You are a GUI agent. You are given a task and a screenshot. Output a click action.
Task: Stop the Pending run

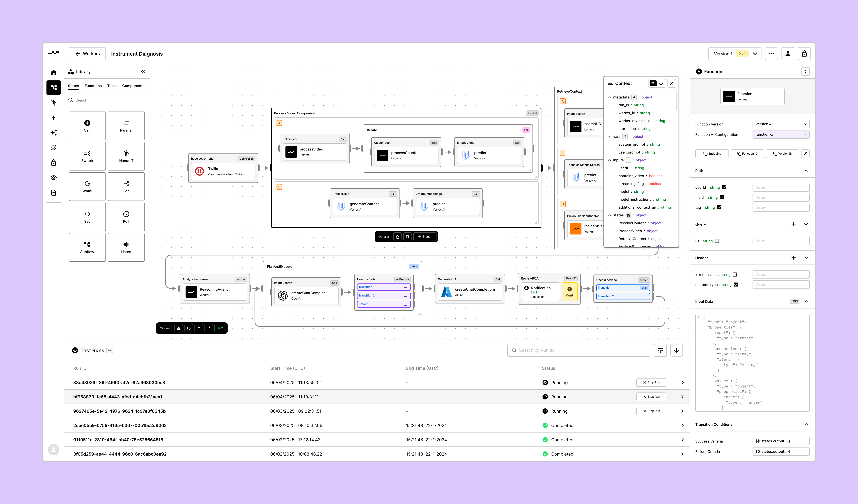(x=651, y=382)
